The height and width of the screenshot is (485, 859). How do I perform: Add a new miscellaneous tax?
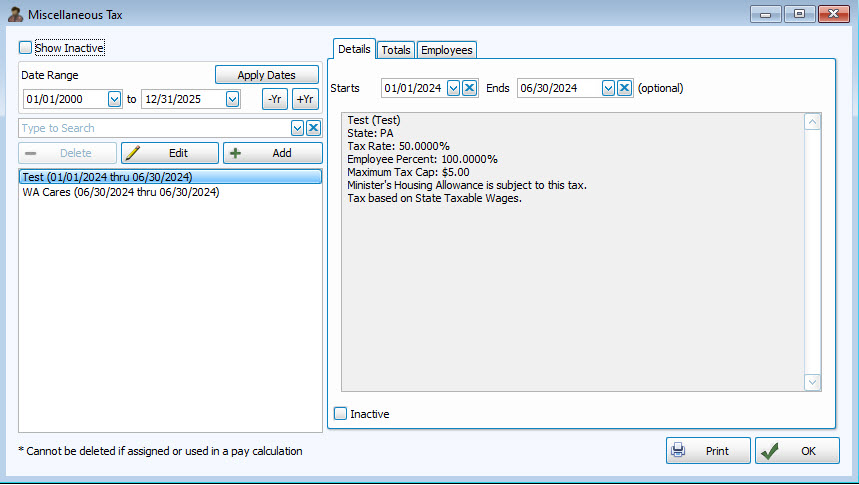click(272, 153)
